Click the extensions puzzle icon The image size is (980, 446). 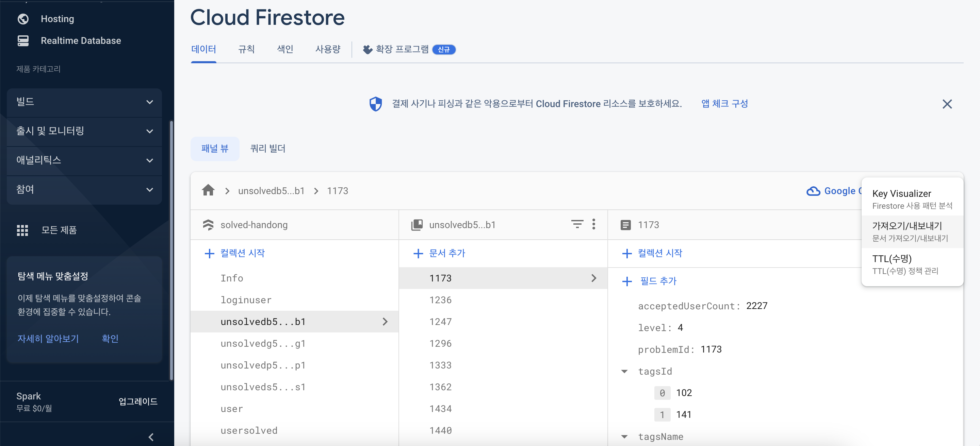[367, 49]
